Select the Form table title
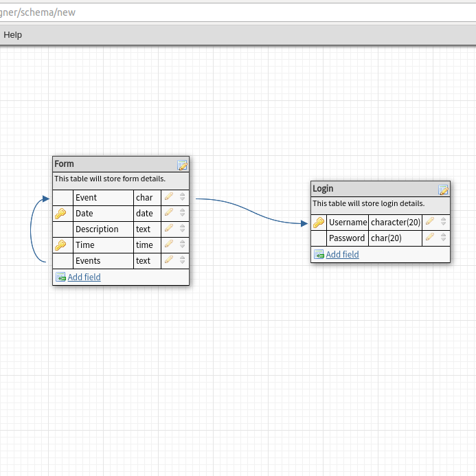The image size is (476, 476). tap(64, 164)
